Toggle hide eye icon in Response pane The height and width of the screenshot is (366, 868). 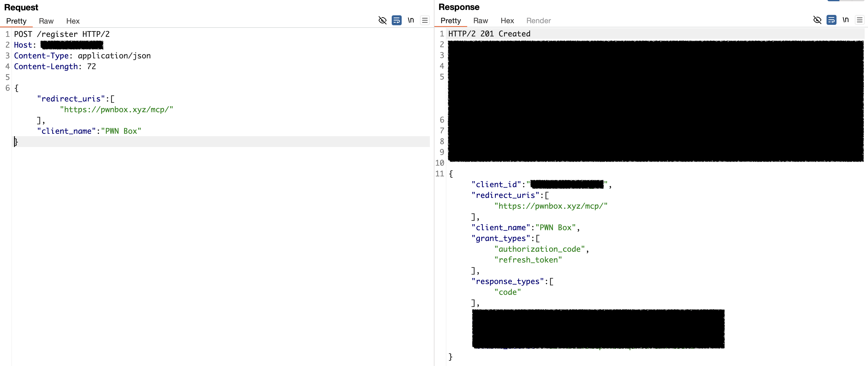tap(817, 20)
